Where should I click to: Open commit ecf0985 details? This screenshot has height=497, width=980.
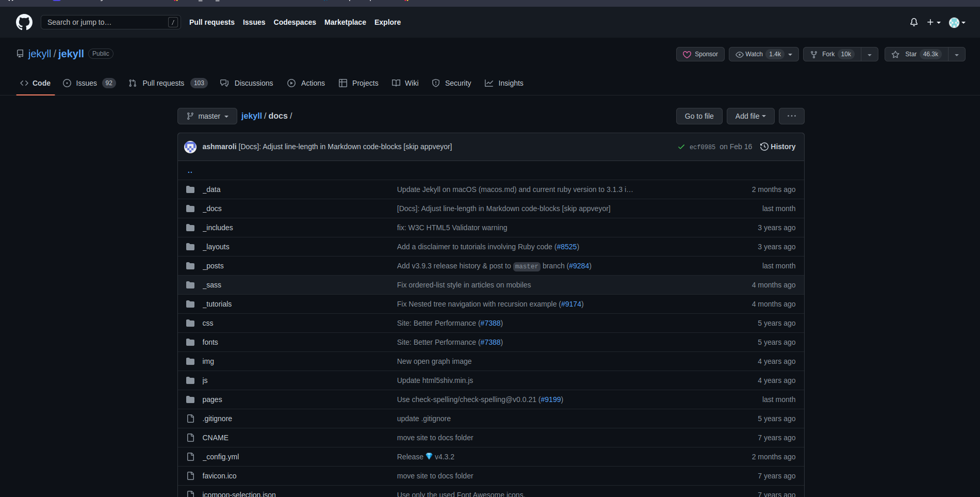[701, 147]
